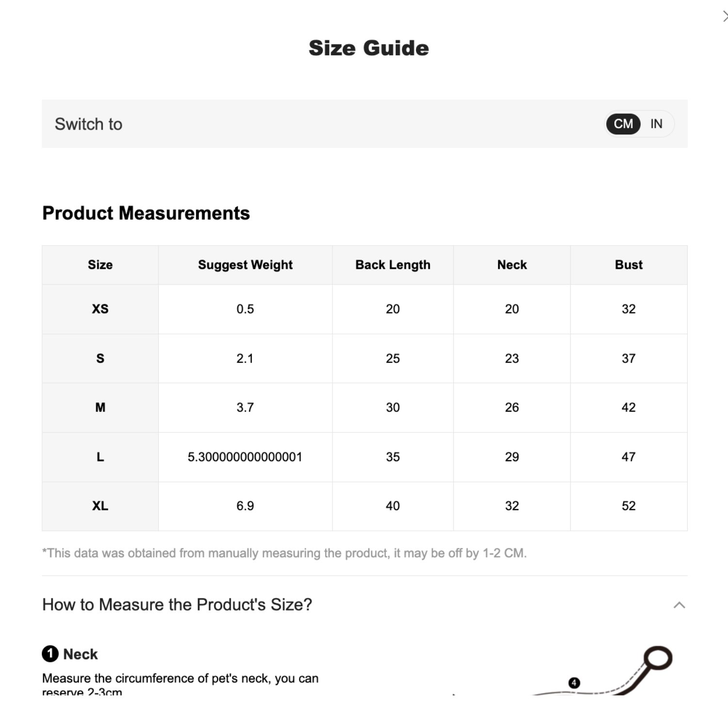Screen dimensions: 728x728
Task: Switch measurement units to CM
Action: coord(623,124)
